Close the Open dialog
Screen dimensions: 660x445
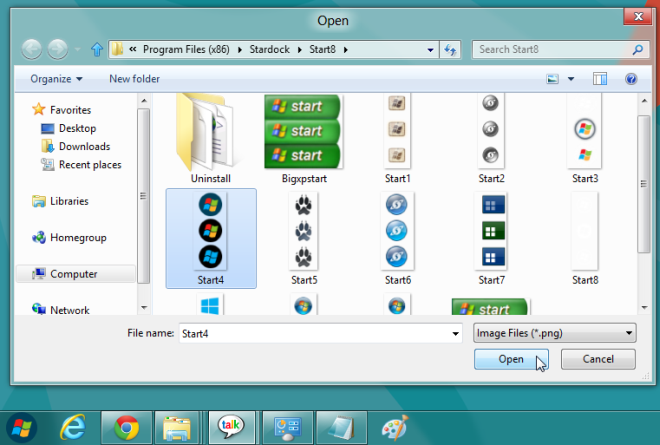(x=638, y=16)
